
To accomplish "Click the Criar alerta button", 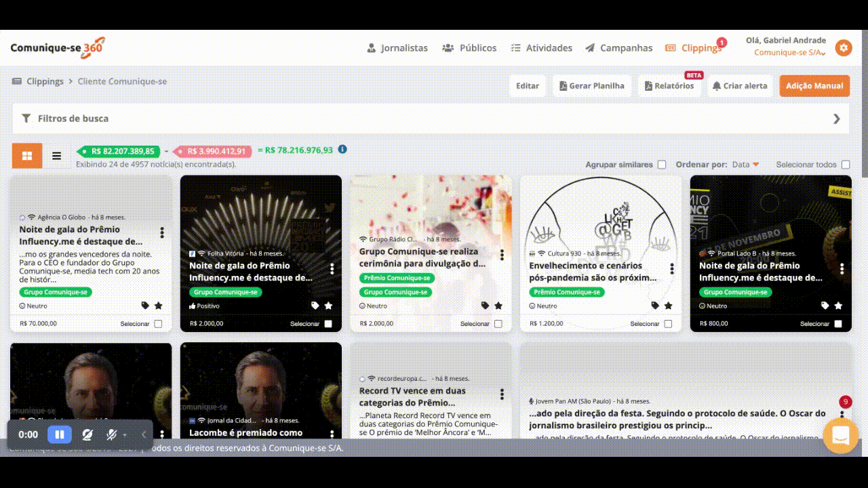I will pos(740,86).
